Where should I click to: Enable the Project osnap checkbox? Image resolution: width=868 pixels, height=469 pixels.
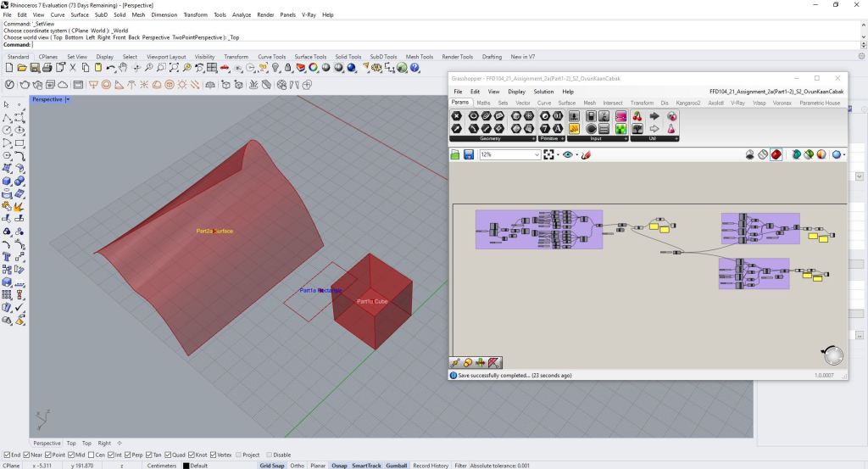click(x=239, y=455)
